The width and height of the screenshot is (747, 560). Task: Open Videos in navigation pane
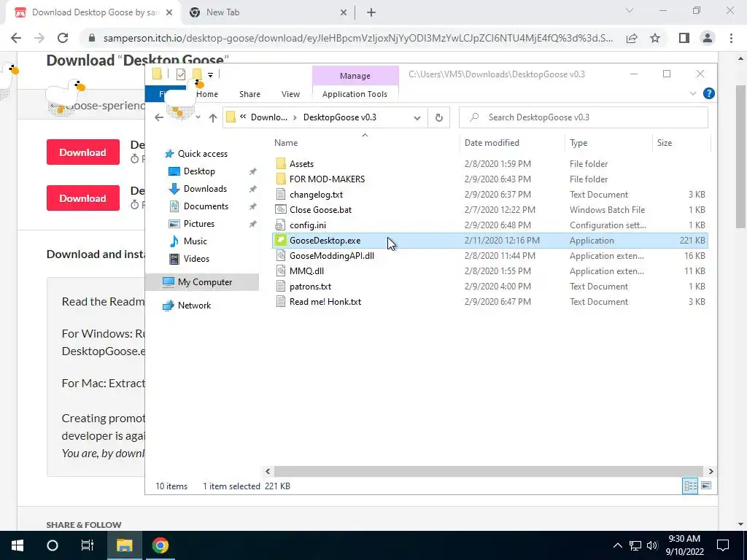[196, 259]
